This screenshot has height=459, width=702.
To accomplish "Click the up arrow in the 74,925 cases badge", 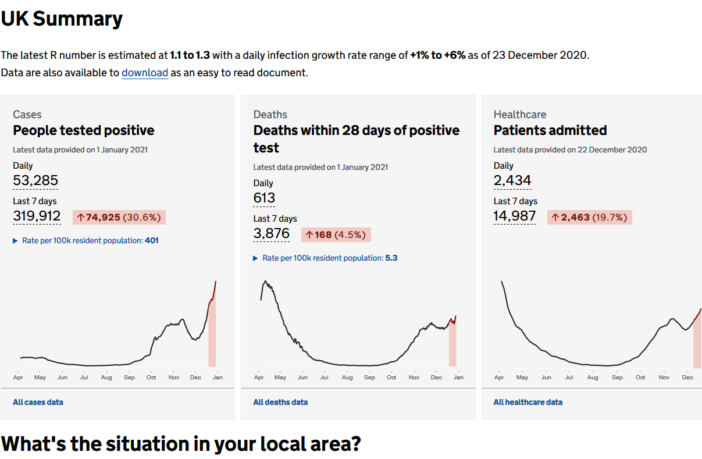I will (81, 217).
